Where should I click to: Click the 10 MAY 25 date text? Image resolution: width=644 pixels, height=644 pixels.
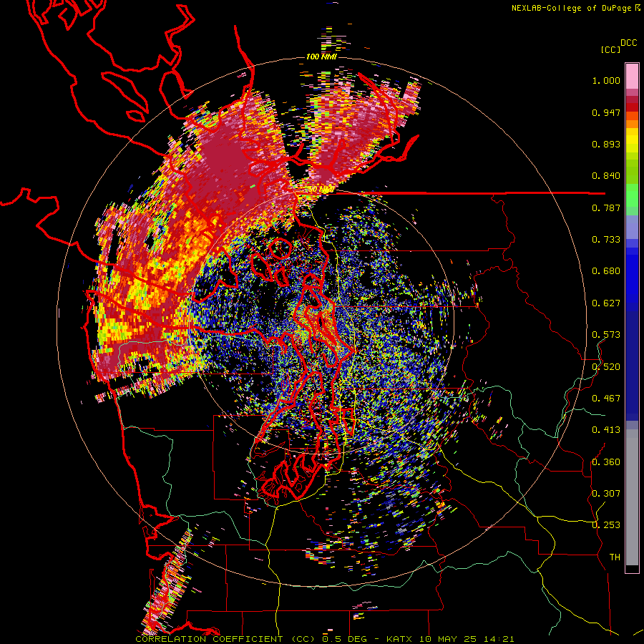click(447, 639)
